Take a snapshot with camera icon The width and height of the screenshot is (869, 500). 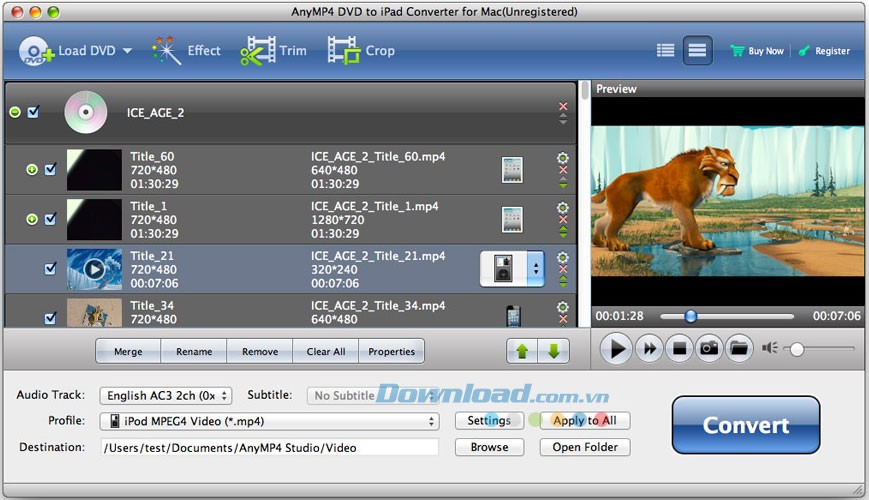tap(709, 349)
